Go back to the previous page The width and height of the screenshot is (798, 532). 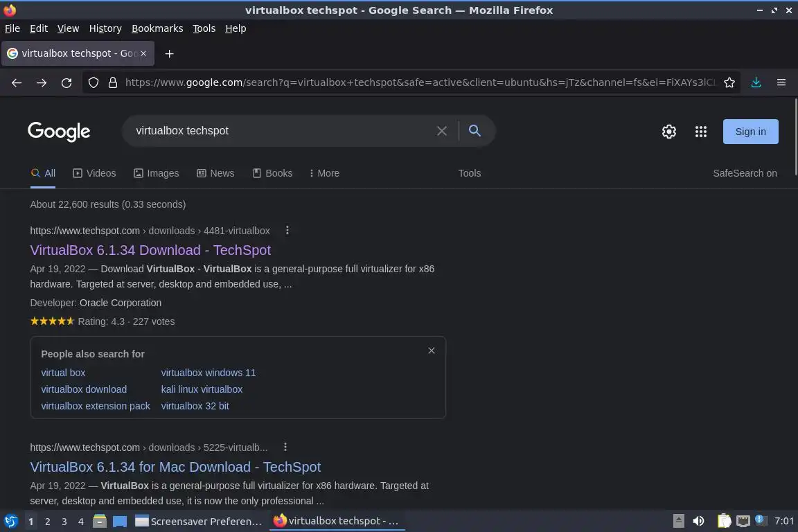[17, 82]
